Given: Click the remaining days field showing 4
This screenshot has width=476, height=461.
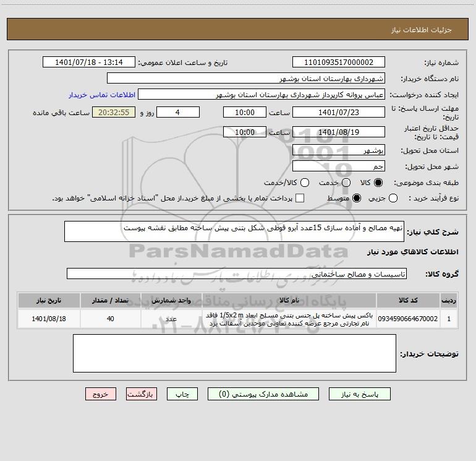Looking at the screenshot, I should click(x=178, y=112).
